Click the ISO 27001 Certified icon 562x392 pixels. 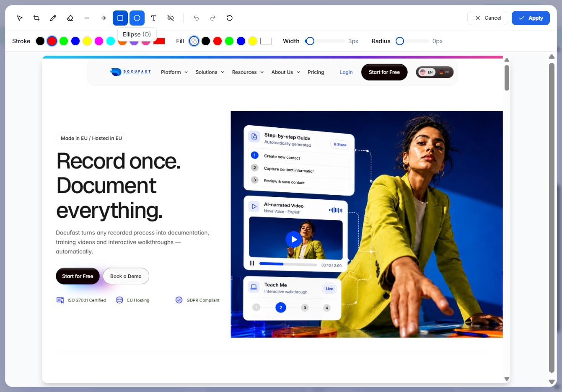tap(60, 300)
